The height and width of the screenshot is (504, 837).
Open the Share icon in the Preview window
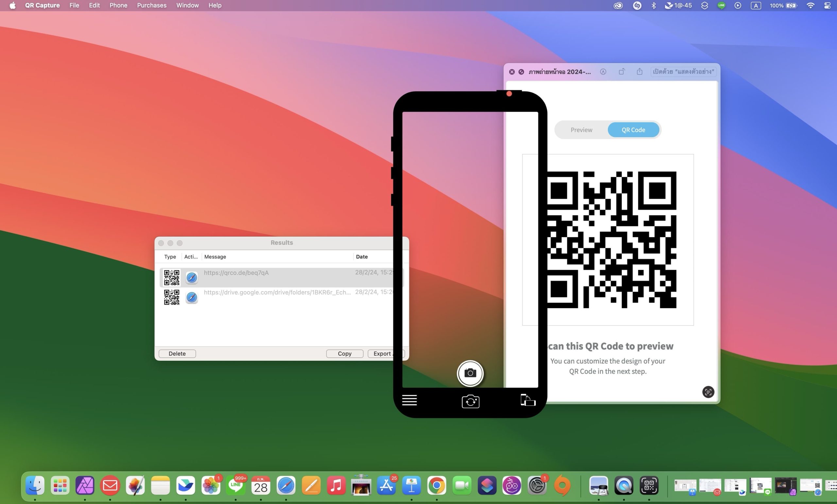tap(640, 71)
